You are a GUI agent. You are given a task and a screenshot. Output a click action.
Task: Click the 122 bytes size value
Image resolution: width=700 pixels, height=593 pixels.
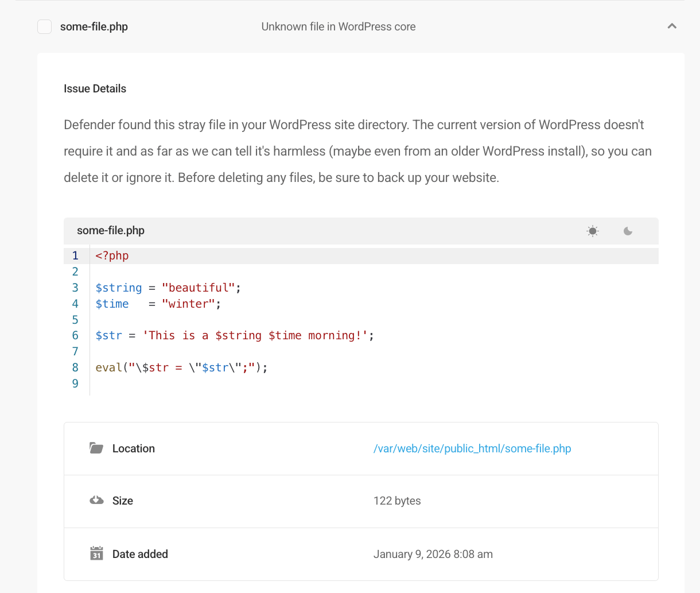[x=397, y=501]
